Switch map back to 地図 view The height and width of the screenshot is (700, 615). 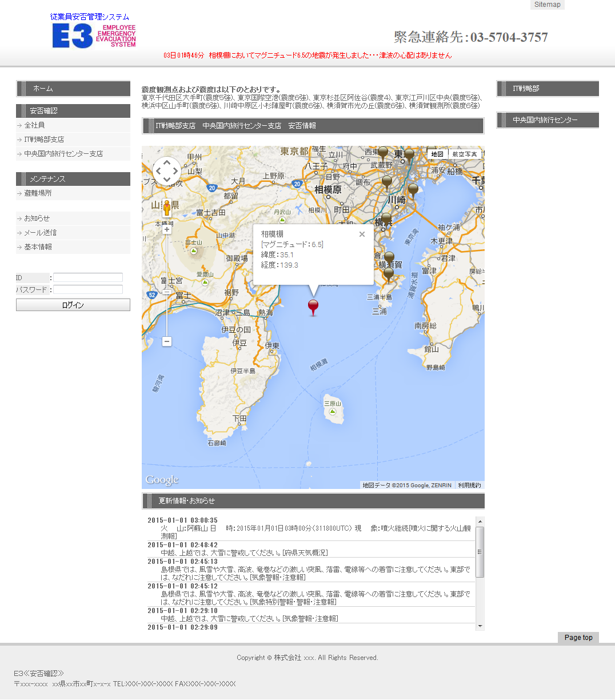pos(437,153)
